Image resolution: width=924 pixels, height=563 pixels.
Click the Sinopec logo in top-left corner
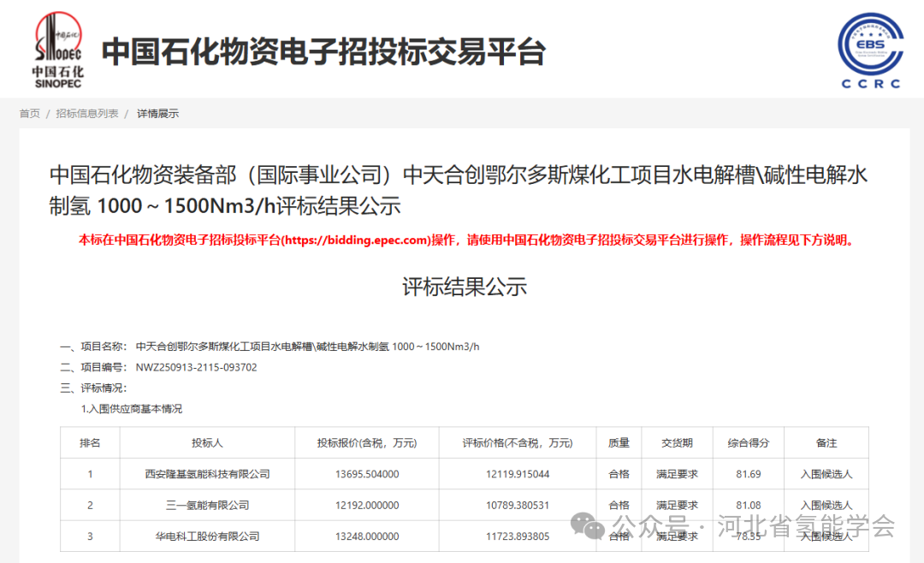(57, 49)
